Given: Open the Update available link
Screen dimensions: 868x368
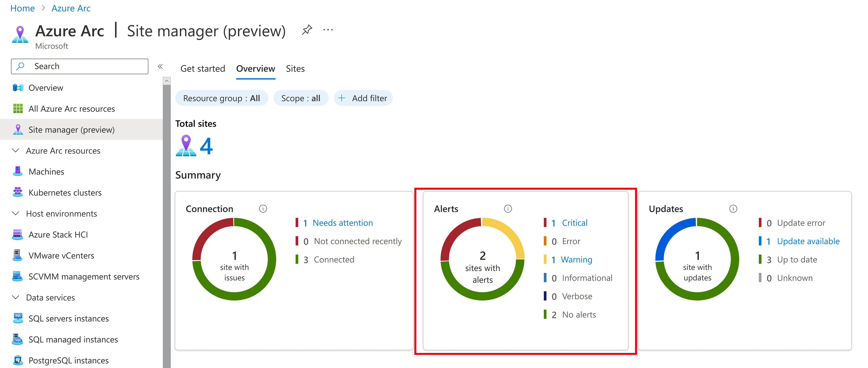Looking at the screenshot, I should (x=808, y=241).
